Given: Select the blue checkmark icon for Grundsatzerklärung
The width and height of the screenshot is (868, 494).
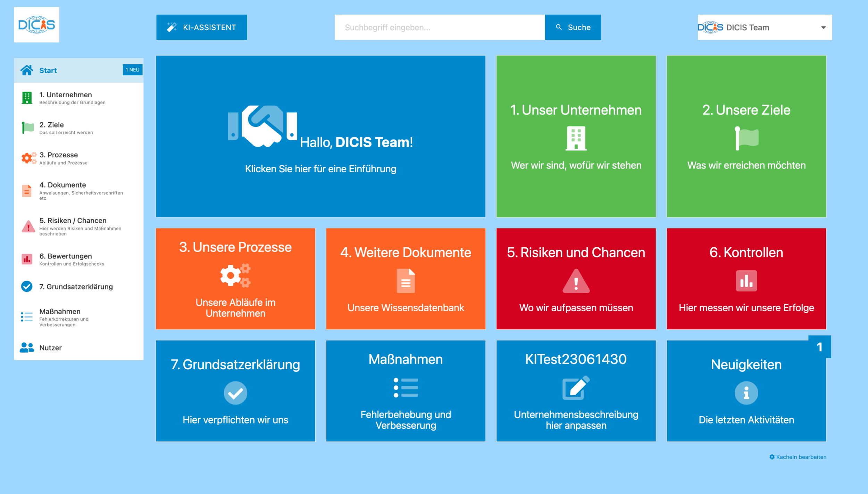Looking at the screenshot, I should coord(27,286).
